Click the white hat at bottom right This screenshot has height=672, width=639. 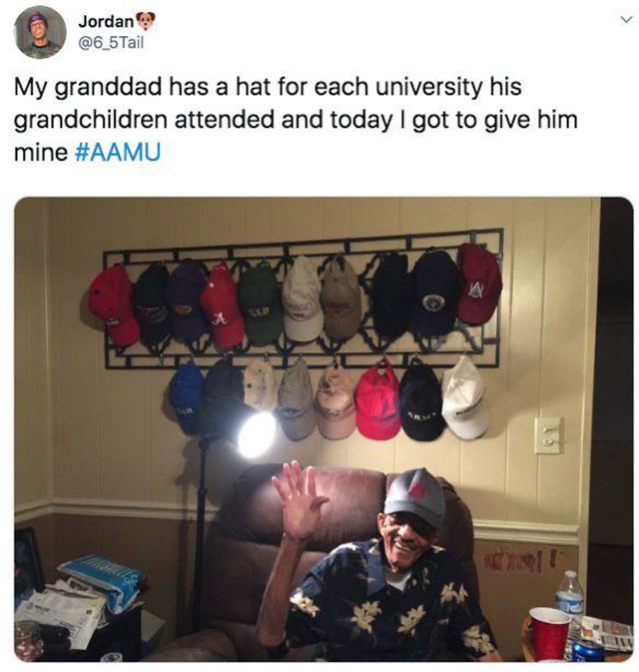point(465,399)
